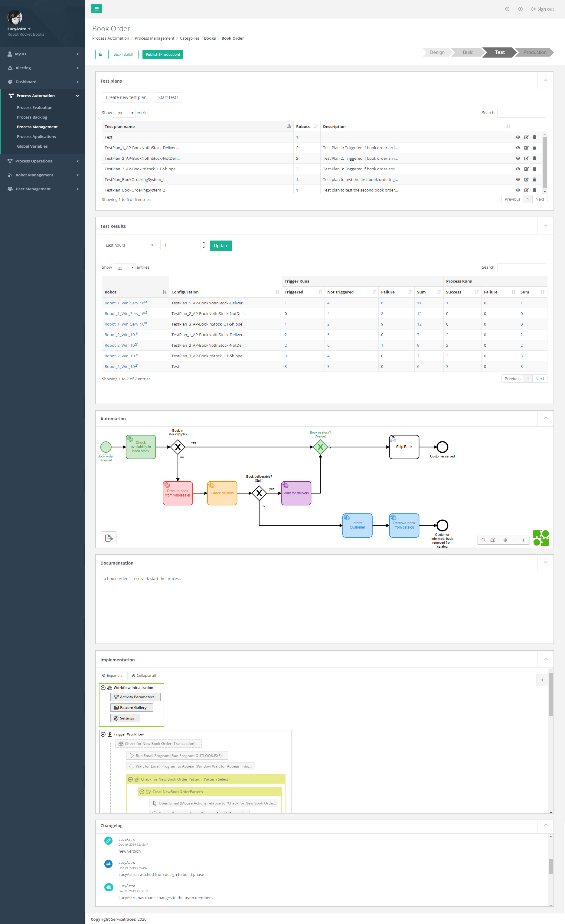Click the Publish (Production) button

point(163,54)
